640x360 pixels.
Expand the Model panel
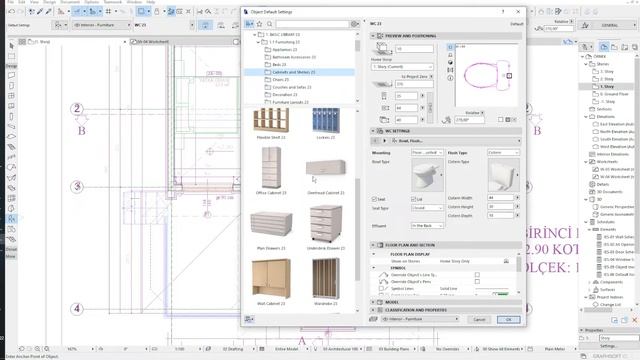(x=373, y=302)
